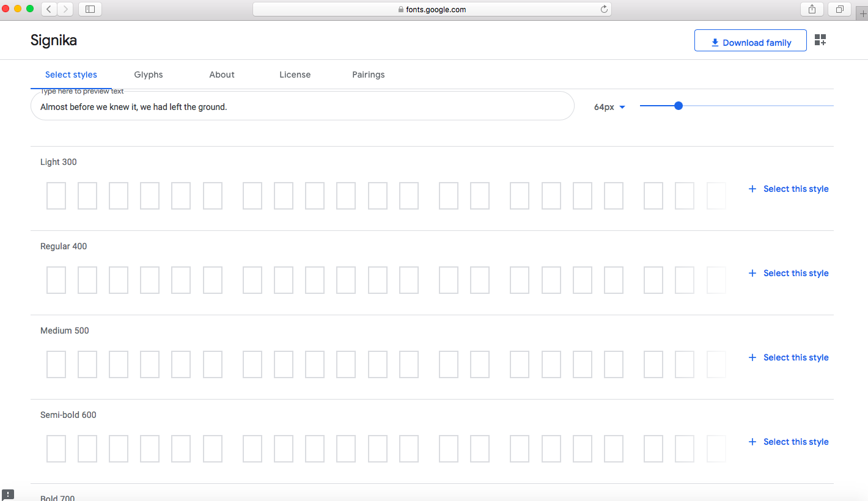Click the Download family button
868x501 pixels.
(x=751, y=40)
